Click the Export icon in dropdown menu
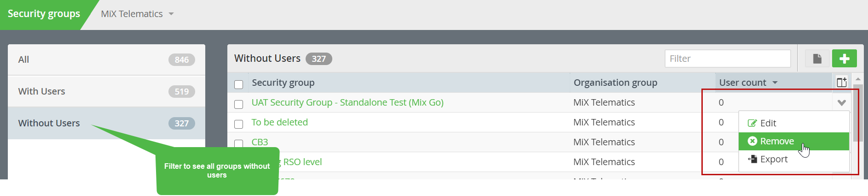This screenshot has height=196, width=868. pos(752,159)
